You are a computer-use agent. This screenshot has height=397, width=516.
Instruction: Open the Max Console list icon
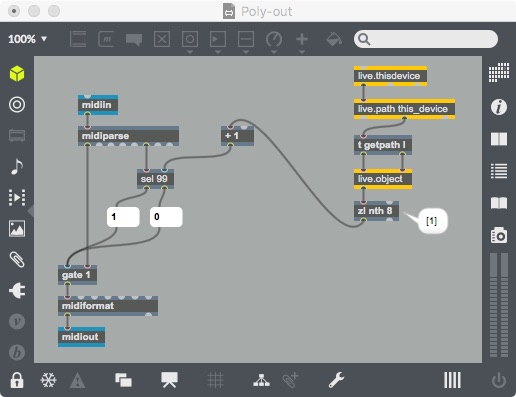point(499,171)
